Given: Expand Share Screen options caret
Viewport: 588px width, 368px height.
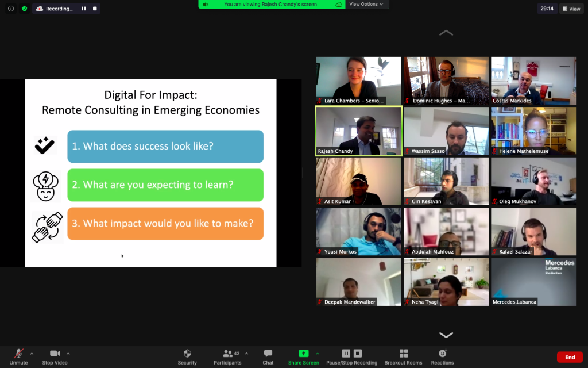Looking at the screenshot, I should tap(318, 354).
